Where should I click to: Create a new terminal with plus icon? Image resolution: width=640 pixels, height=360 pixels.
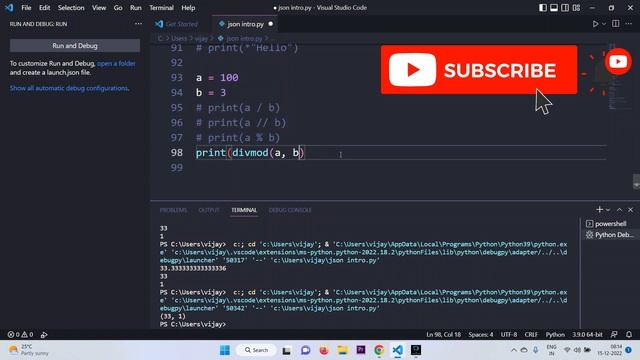click(599, 209)
